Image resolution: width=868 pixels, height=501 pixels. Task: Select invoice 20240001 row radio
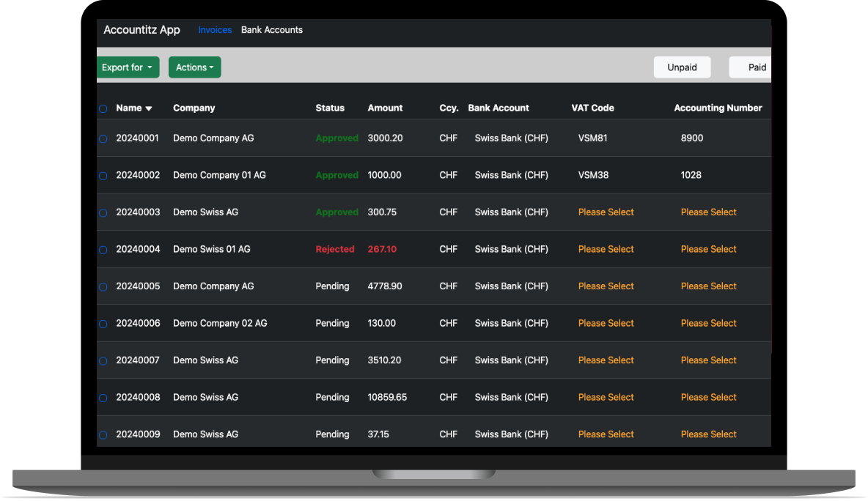tap(103, 138)
